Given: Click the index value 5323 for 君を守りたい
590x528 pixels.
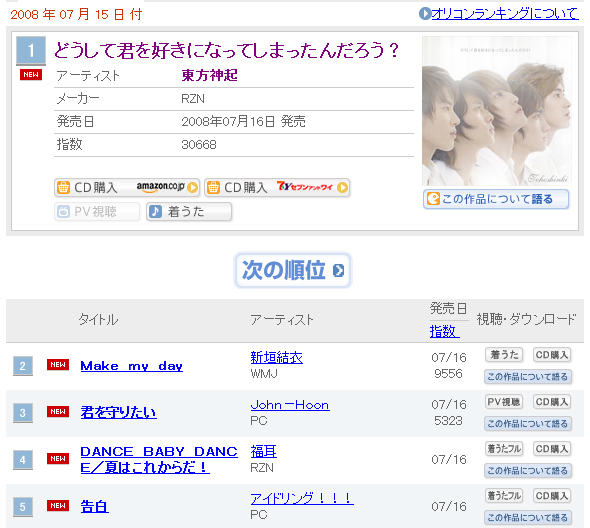Looking at the screenshot, I should (x=448, y=420).
